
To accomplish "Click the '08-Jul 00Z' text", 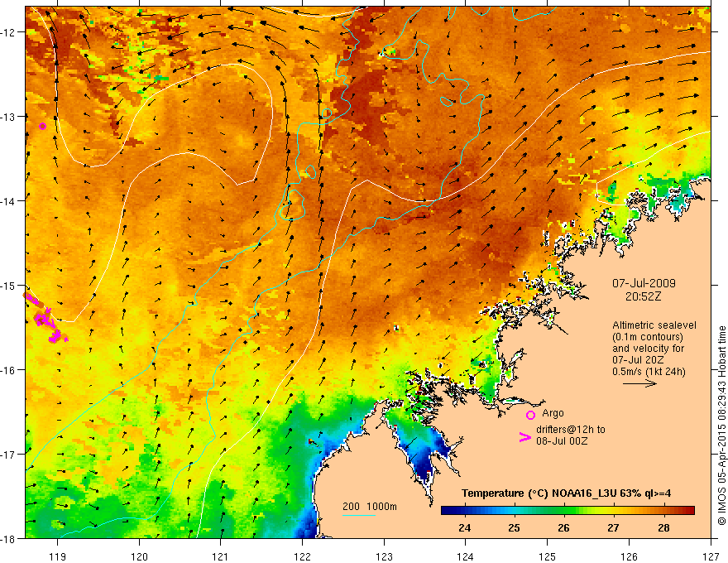I will tap(562, 440).
